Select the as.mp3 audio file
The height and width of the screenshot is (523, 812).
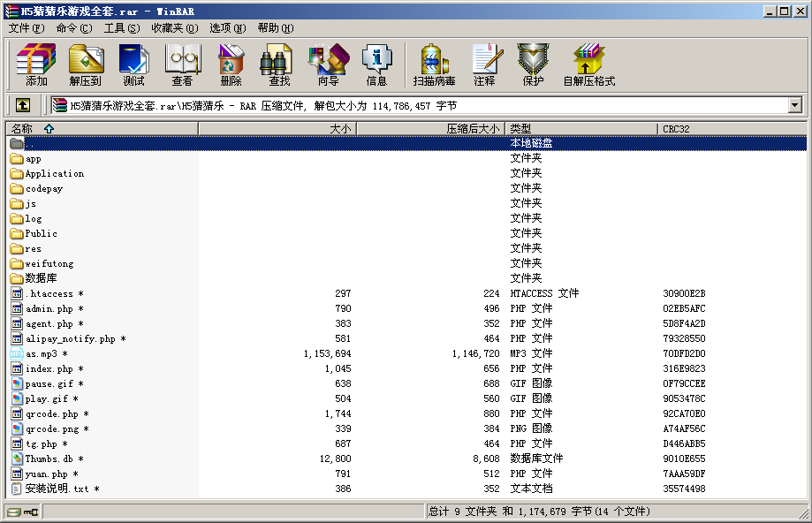click(x=42, y=354)
